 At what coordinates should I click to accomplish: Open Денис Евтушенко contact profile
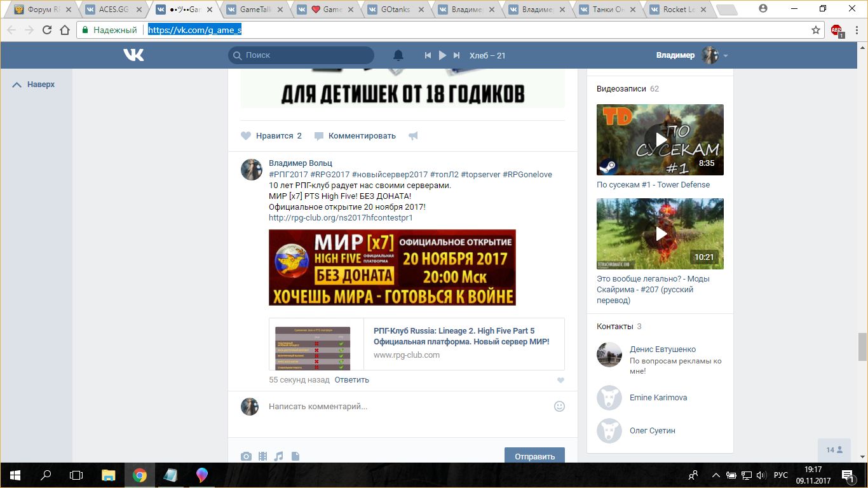663,349
